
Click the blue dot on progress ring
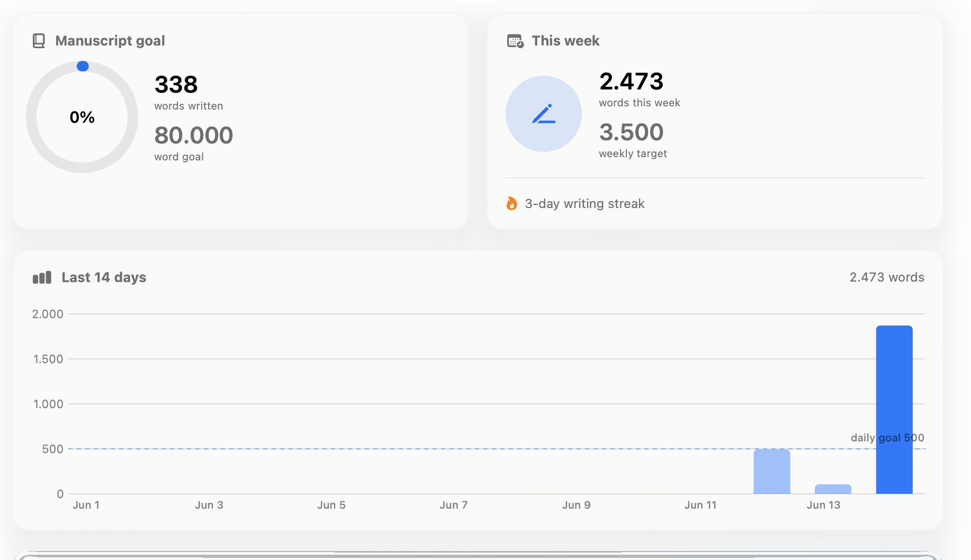(83, 66)
